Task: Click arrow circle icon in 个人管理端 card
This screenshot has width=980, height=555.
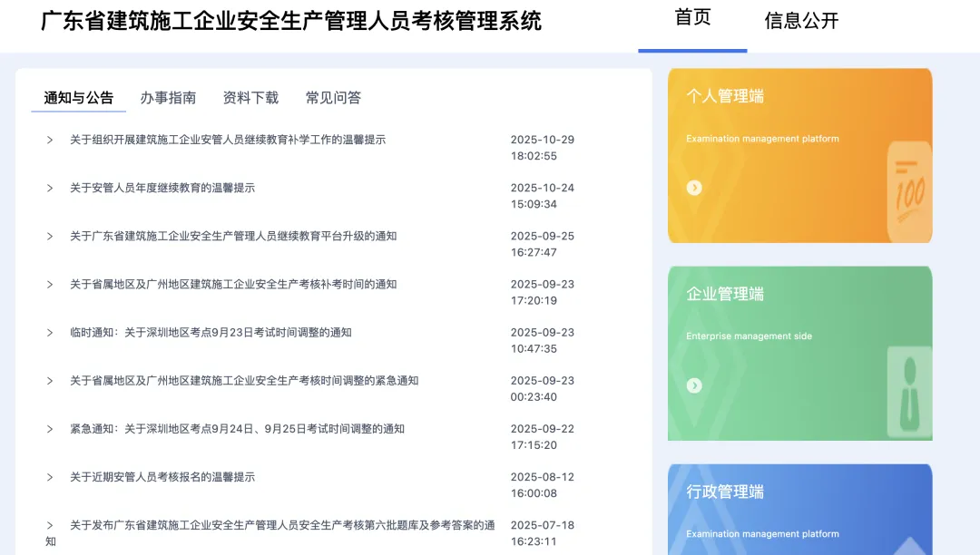Action: (x=694, y=188)
